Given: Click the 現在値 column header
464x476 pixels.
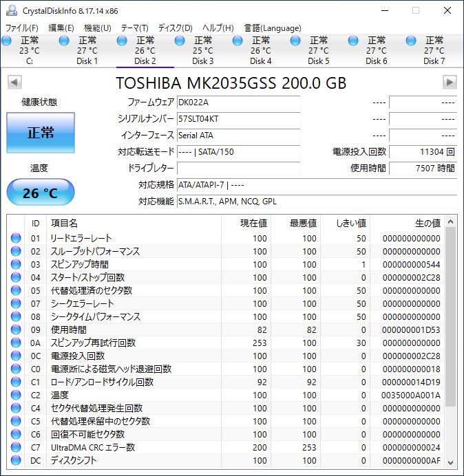Looking at the screenshot, I should tap(246, 224).
